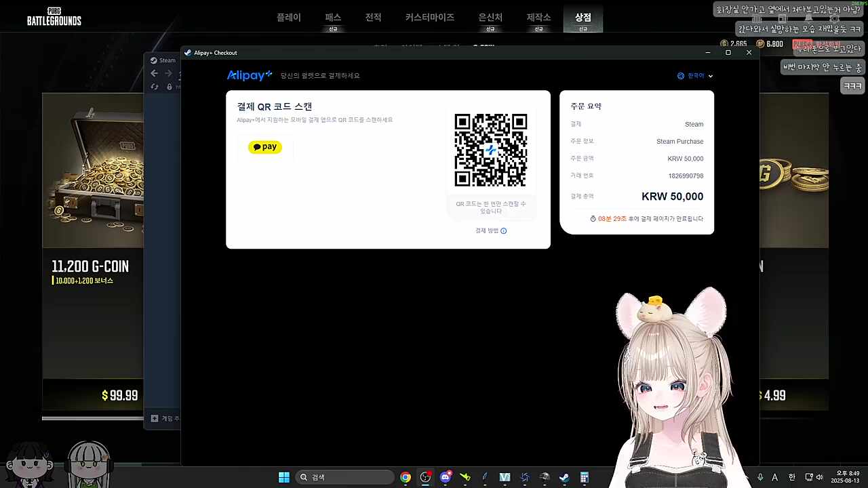The image size is (868, 488).
Task: Select the 11,200 G-COIN pack image
Action: click(93, 171)
